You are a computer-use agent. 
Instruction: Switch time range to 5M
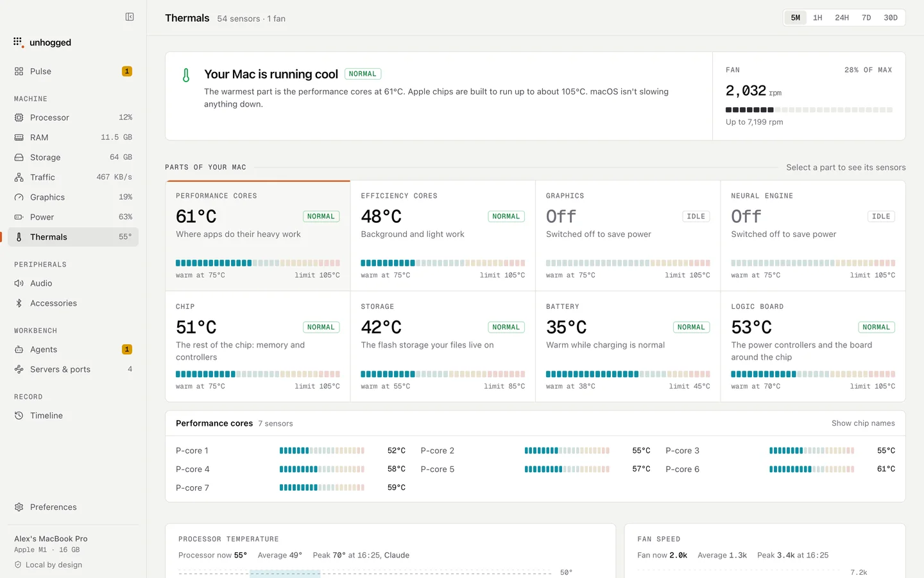[796, 18]
